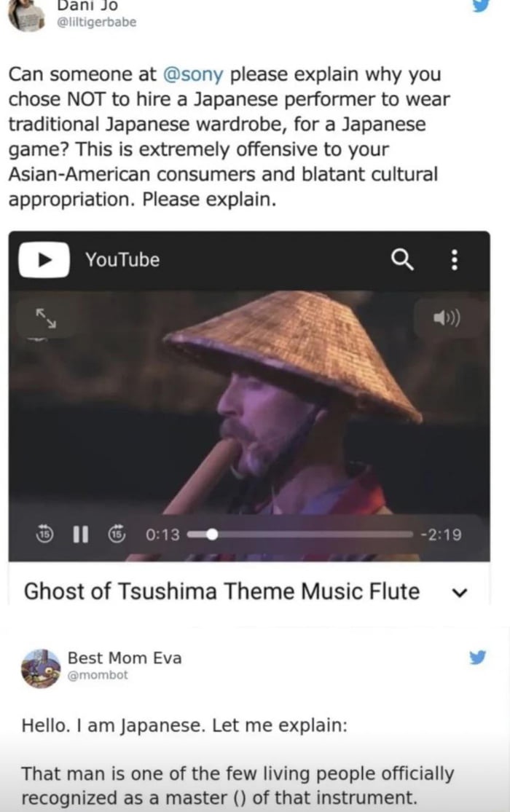Open the @sony mention link
Viewport: 510px width, 812px height.
coord(193,74)
